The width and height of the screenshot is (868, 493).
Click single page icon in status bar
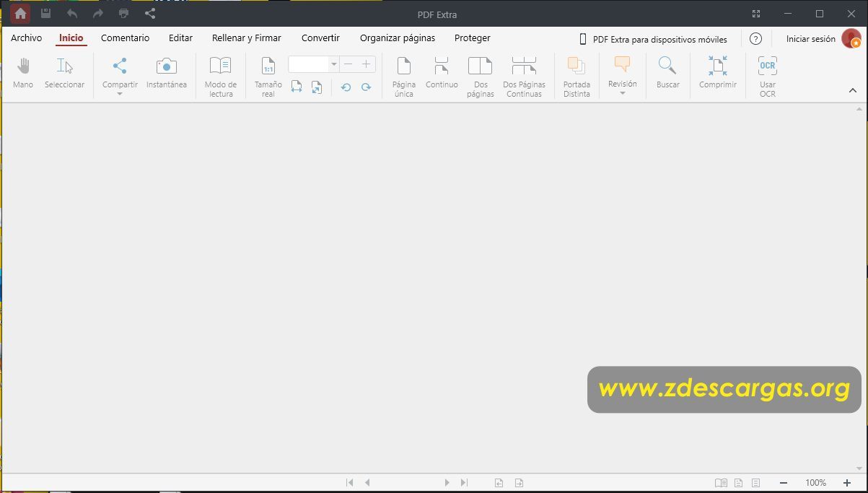tap(739, 483)
